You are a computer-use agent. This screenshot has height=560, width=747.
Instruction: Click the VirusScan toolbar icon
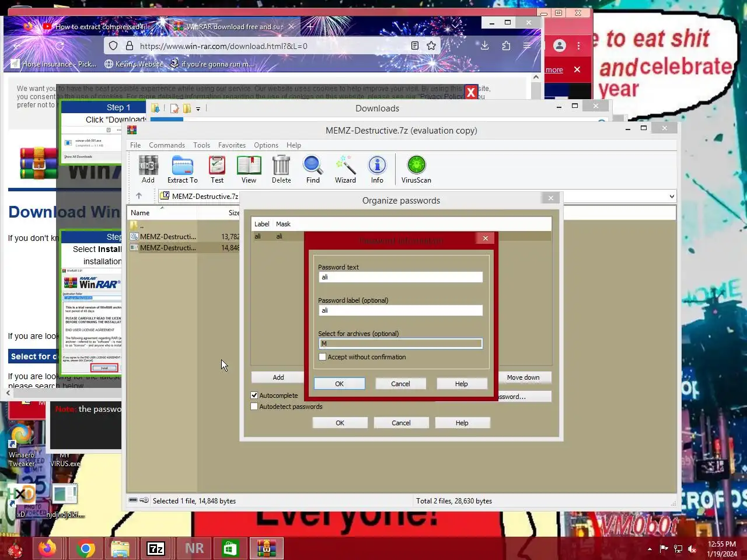(x=416, y=170)
